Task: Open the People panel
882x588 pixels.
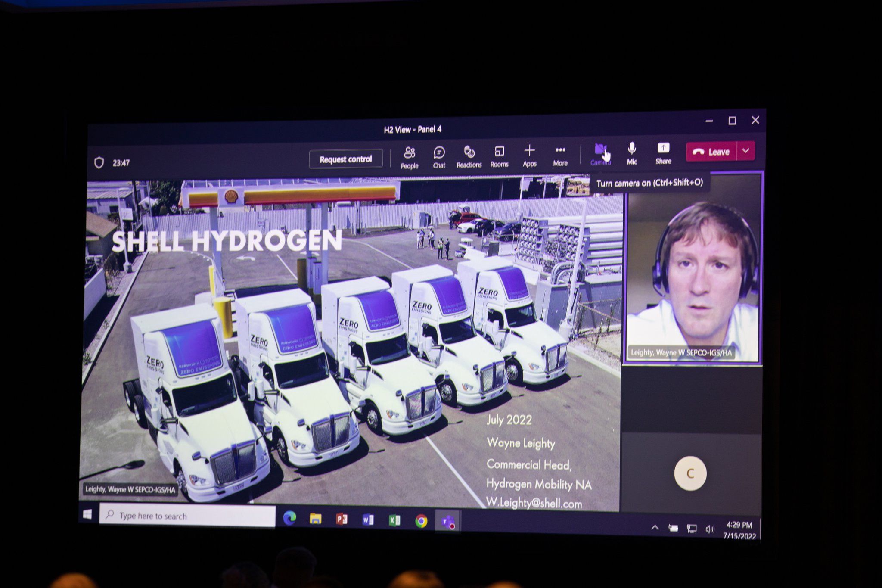Action: (x=409, y=157)
